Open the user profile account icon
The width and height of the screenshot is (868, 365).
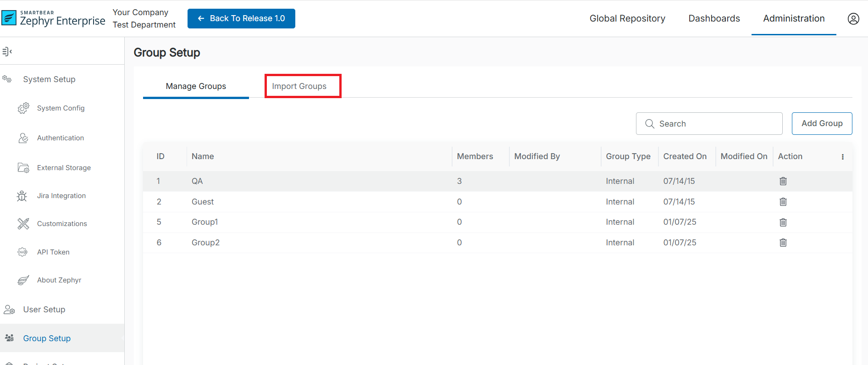pyautogui.click(x=853, y=19)
